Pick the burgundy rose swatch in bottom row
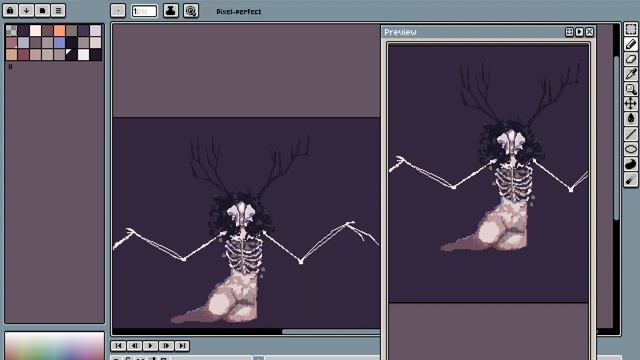The height and width of the screenshot is (360, 640). tap(24, 54)
